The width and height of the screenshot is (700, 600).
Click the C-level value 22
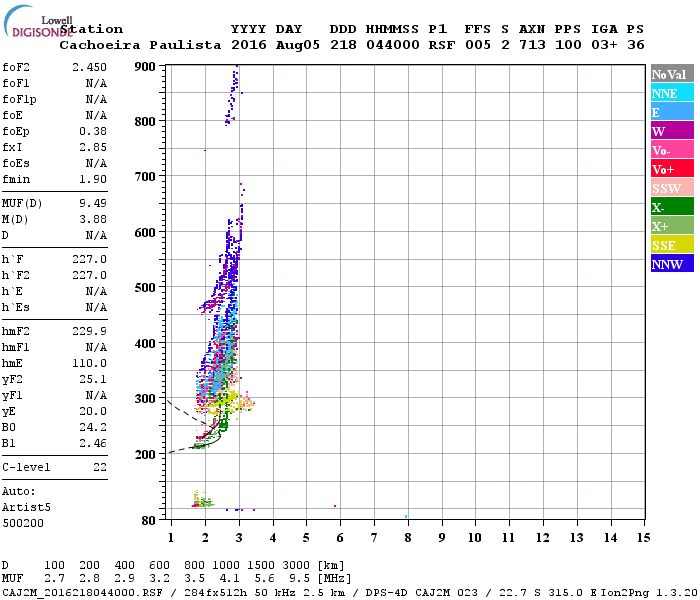tap(100, 467)
